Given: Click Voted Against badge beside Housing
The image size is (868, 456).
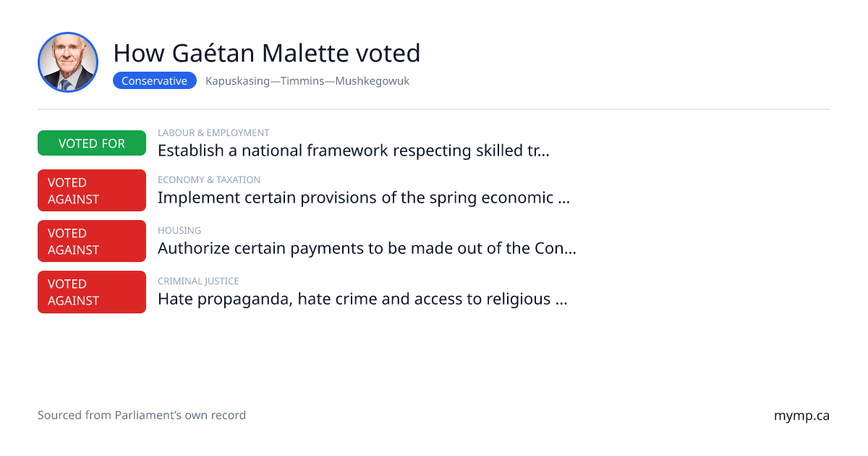Looking at the screenshot, I should point(92,241).
